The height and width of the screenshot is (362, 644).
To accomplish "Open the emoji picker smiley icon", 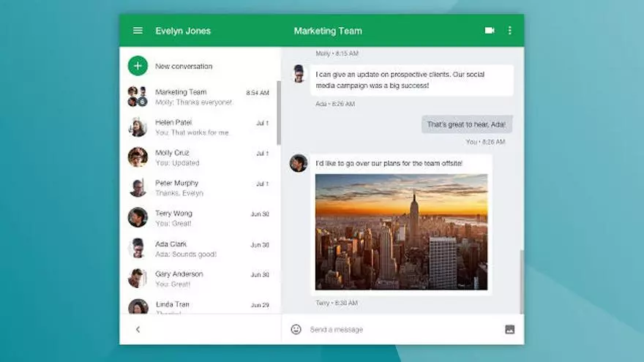I will point(296,329).
